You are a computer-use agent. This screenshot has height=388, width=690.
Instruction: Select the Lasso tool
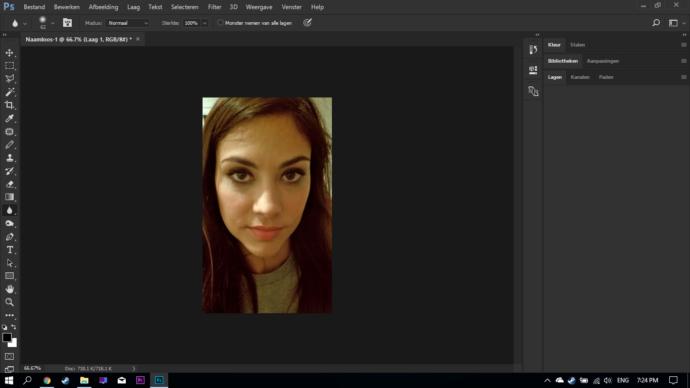[x=9, y=79]
